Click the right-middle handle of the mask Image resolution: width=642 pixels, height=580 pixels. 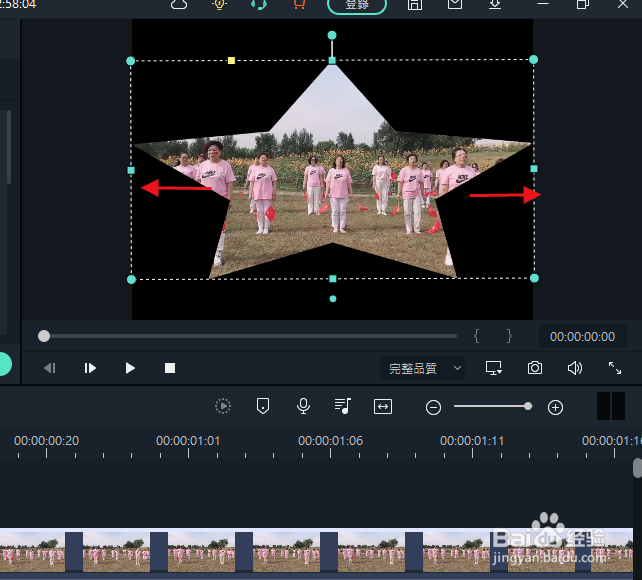[x=534, y=169]
